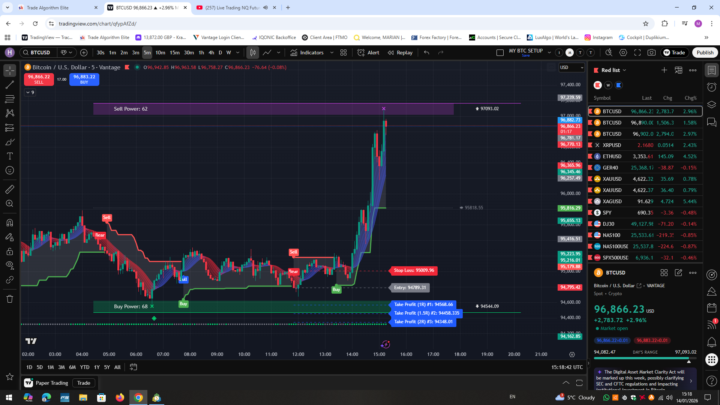The height and width of the screenshot is (405, 720).
Task: Toggle hide all drawings eye icon
Action: click(x=10, y=265)
